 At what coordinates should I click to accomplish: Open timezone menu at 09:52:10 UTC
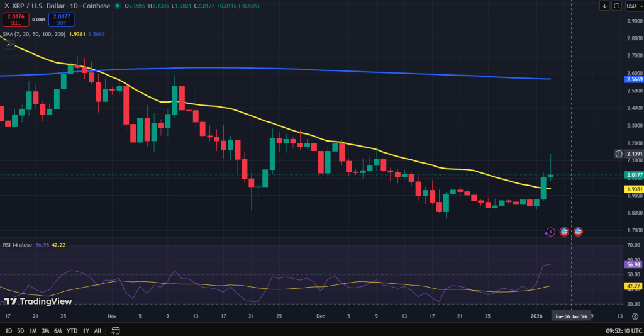tap(624, 331)
